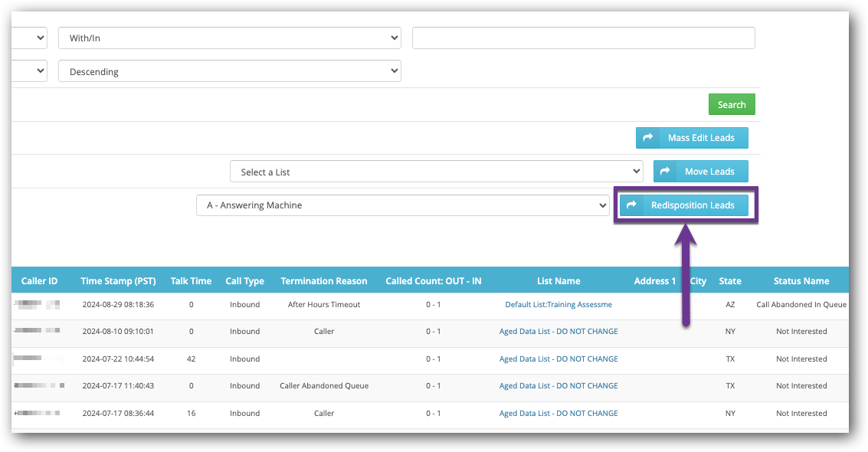Open Aged Data List link for the NY 2024-08-10 call
Image resolution: width=868 pixels, height=452 pixels.
558,332
